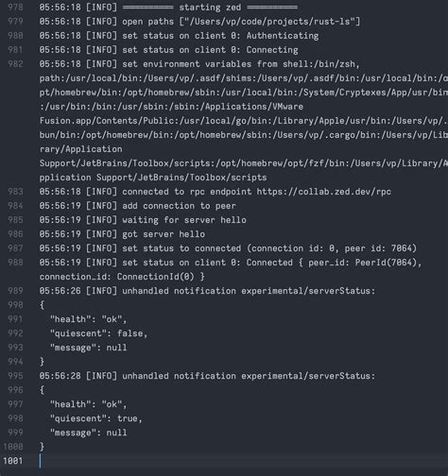
Task: Click "waiting for server hello" line
Action: 143,220
